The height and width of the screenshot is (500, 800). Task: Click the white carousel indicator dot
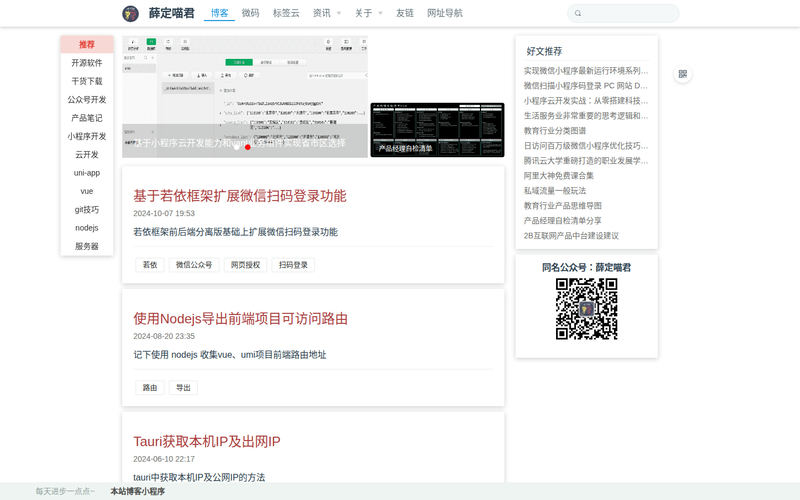[237, 147]
